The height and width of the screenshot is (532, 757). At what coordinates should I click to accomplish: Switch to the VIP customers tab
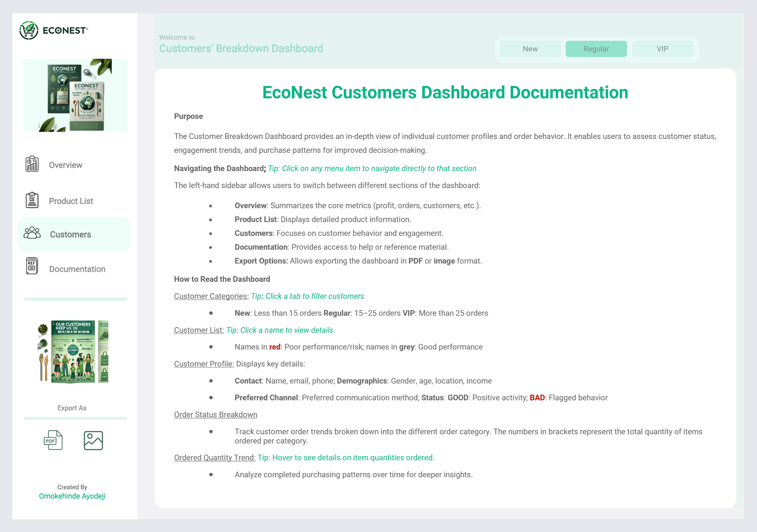662,49
